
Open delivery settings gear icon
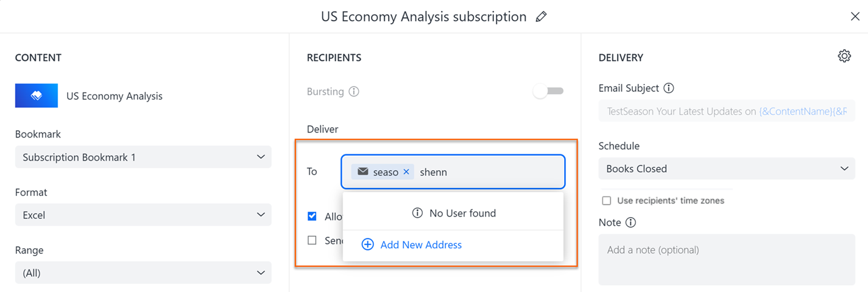[x=844, y=57]
